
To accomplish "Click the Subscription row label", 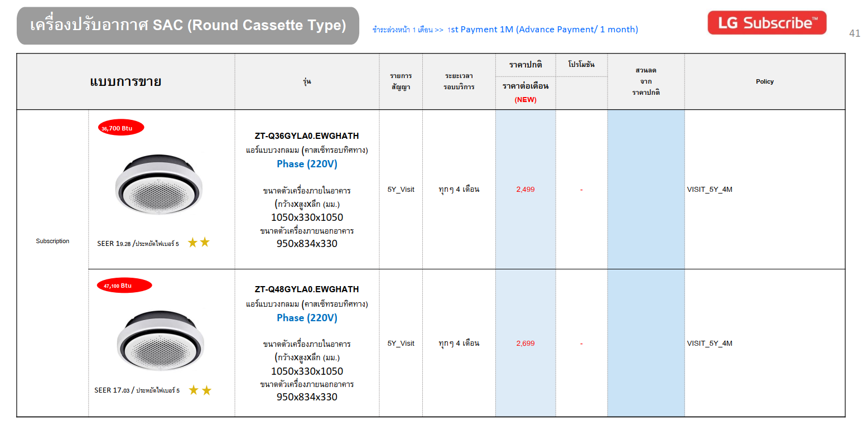I will click(52, 241).
